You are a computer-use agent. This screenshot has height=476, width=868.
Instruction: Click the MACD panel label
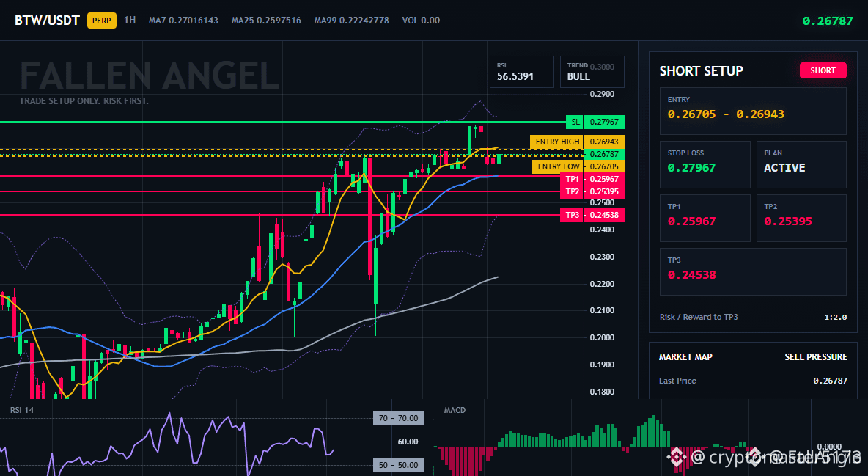pyautogui.click(x=455, y=410)
